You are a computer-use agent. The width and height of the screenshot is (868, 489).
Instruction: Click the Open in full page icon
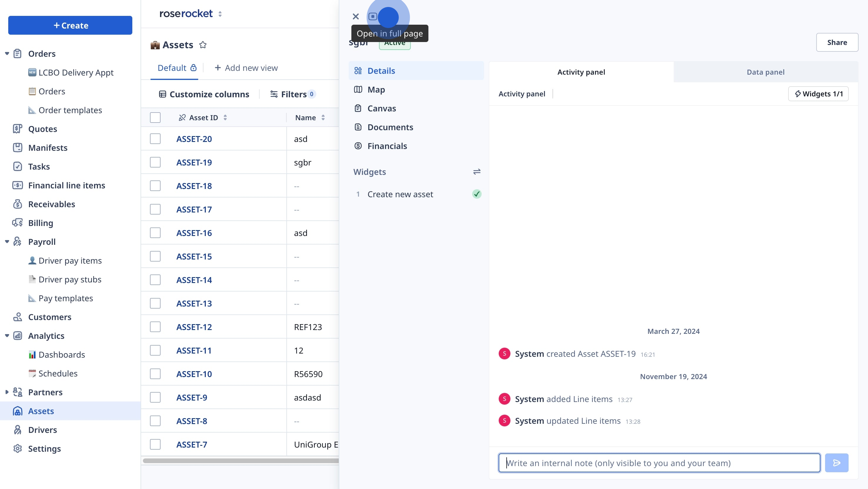(x=373, y=16)
